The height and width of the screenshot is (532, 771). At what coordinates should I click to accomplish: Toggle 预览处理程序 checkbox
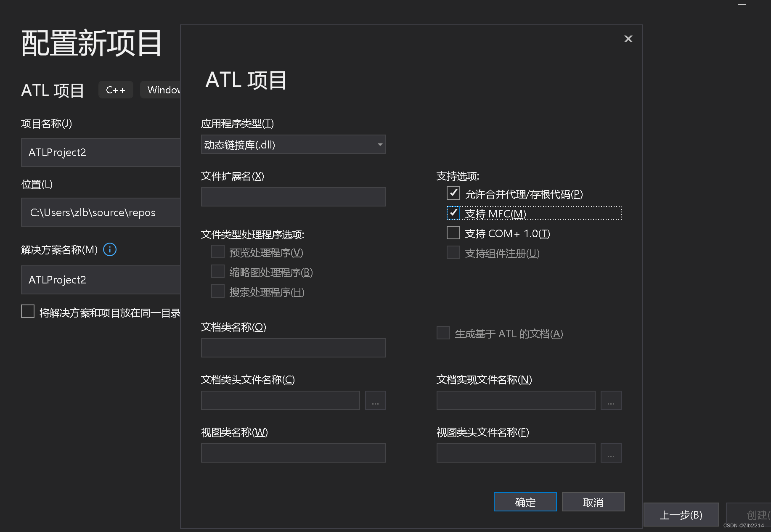click(x=217, y=251)
